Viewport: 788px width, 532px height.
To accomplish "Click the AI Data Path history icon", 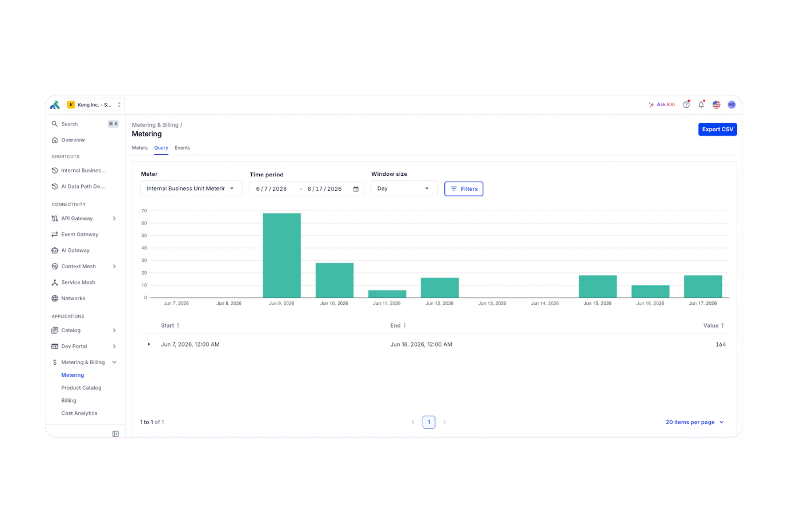I will [x=55, y=187].
